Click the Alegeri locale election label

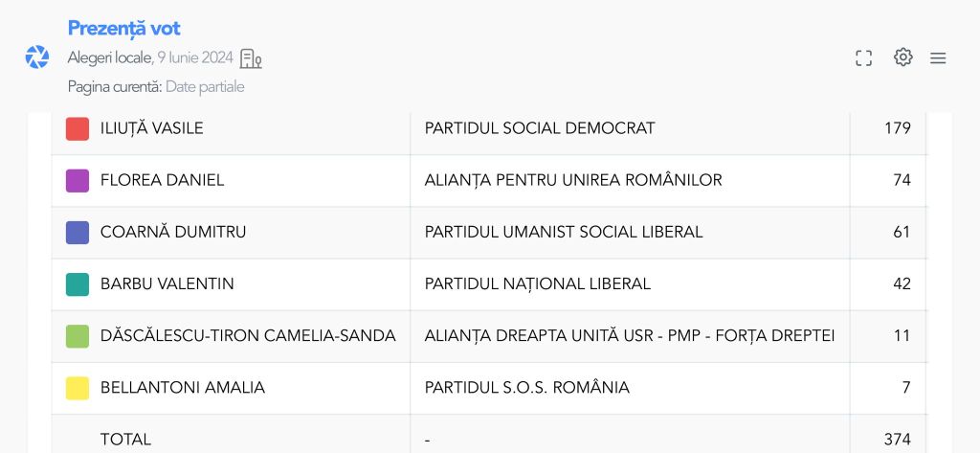pyautogui.click(x=109, y=58)
